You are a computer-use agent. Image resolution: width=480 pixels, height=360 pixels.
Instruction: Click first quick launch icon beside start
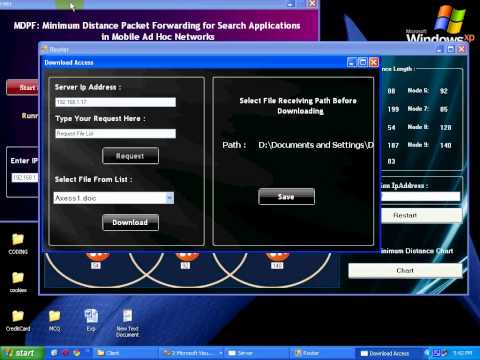[x=54, y=353]
